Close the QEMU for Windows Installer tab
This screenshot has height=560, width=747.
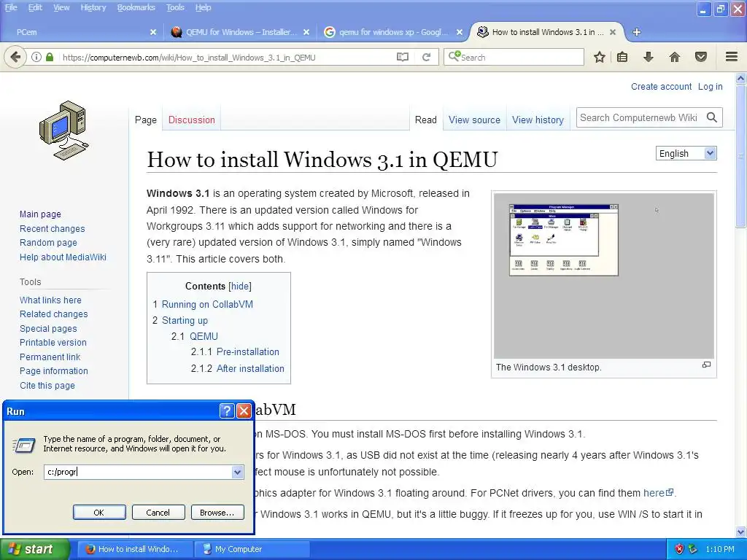[x=306, y=32]
